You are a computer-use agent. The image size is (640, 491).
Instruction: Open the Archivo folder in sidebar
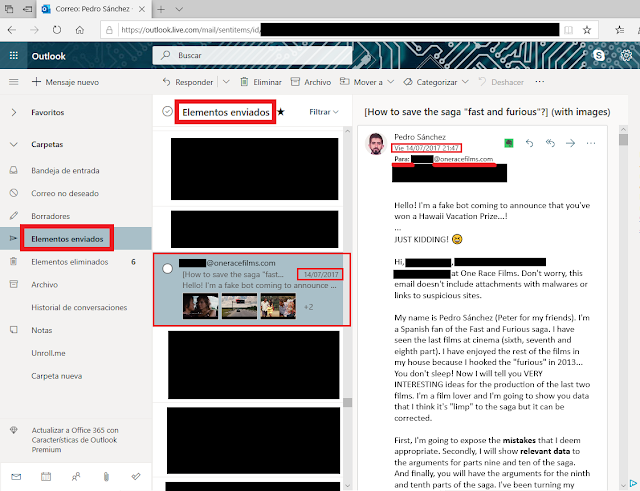(x=44, y=285)
